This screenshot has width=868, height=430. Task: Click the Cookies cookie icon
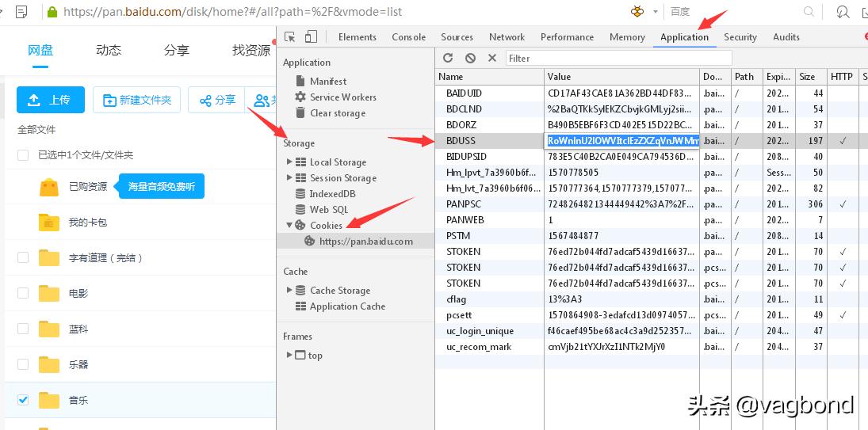(300, 225)
